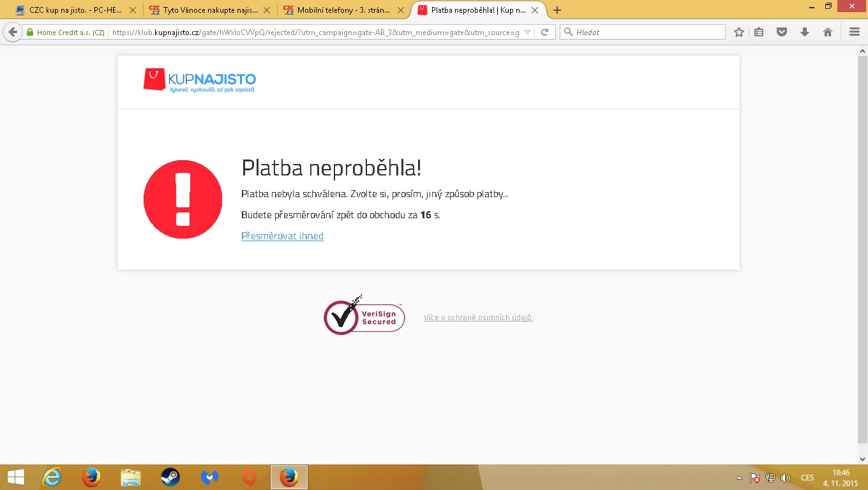
Task: Open the bookmarks list icon
Action: [x=759, y=33]
